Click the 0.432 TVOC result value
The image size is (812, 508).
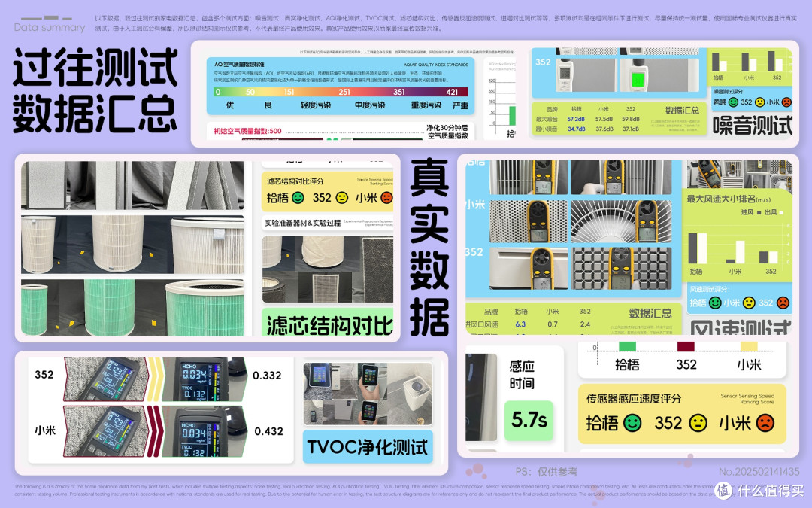point(268,431)
